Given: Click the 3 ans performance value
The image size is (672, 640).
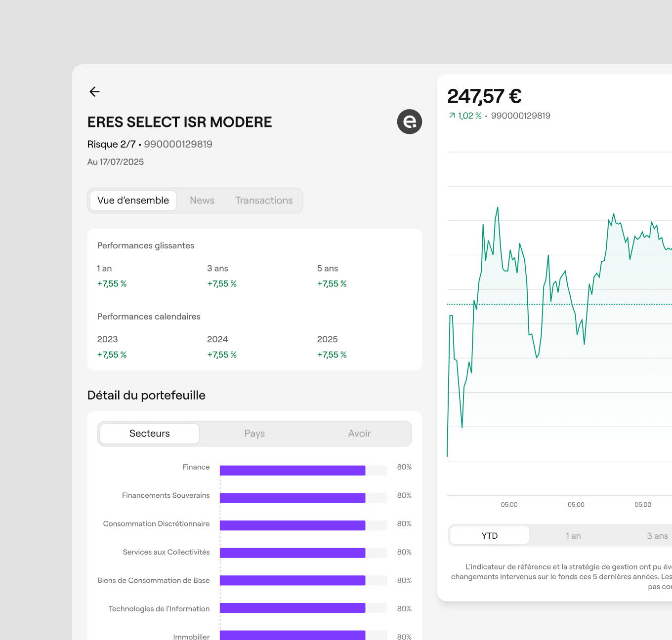Looking at the screenshot, I should pos(222,284).
